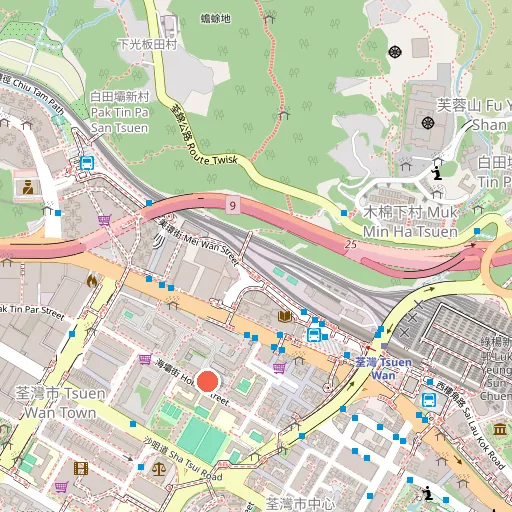Click the exit 25 number on highway

351,244
